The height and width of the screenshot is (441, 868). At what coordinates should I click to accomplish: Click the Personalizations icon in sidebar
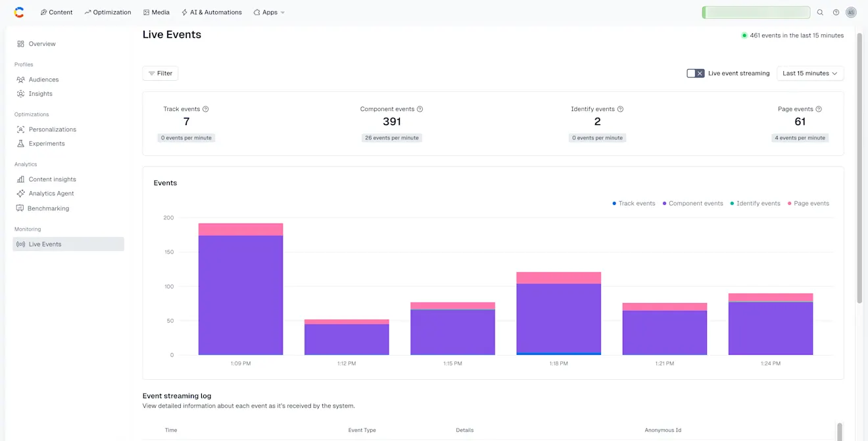pyautogui.click(x=20, y=129)
